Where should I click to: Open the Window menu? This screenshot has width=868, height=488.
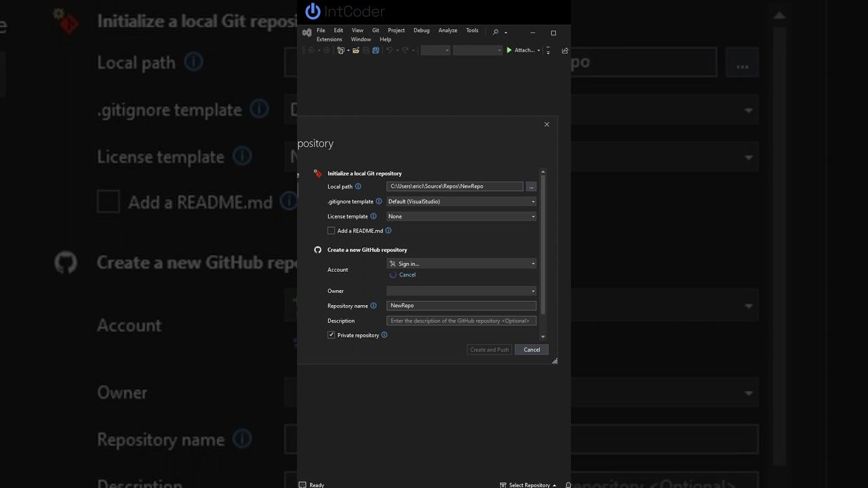click(x=361, y=39)
